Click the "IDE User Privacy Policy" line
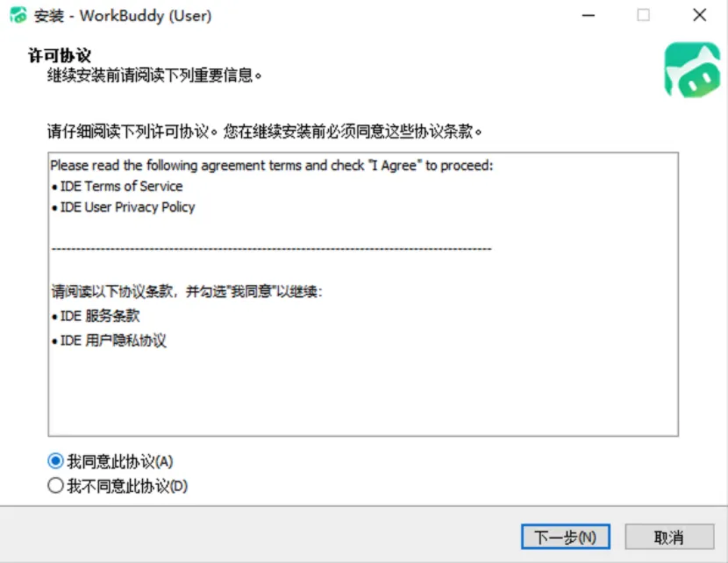 128,207
